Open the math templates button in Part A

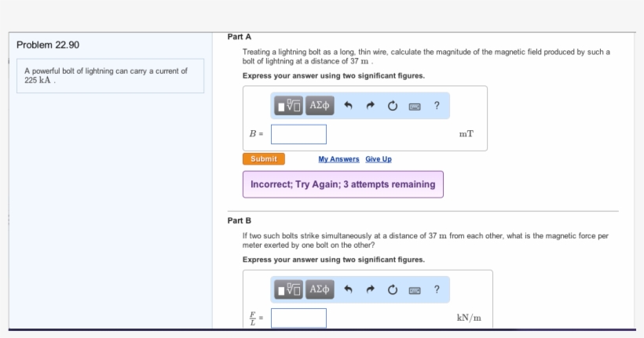289,106
